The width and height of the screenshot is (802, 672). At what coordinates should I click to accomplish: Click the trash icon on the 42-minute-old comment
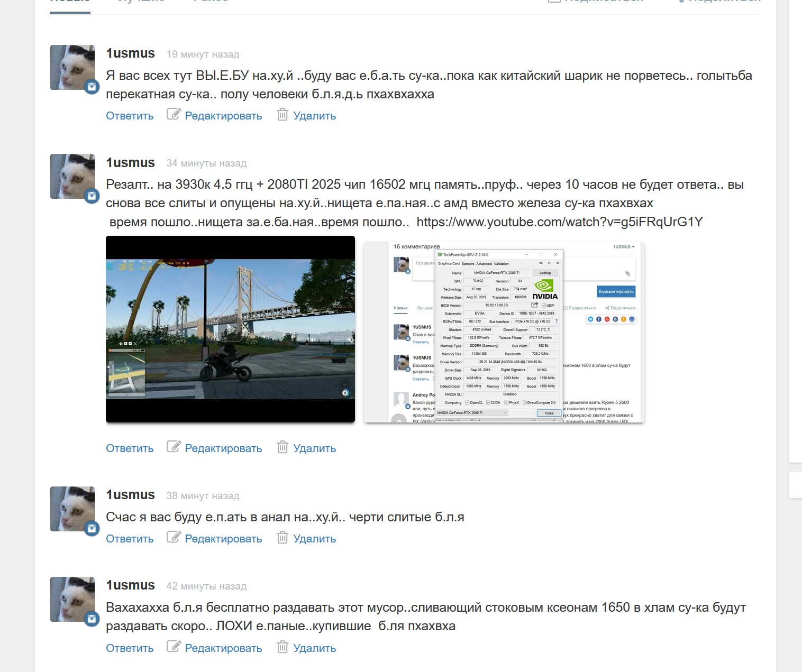pyautogui.click(x=282, y=647)
